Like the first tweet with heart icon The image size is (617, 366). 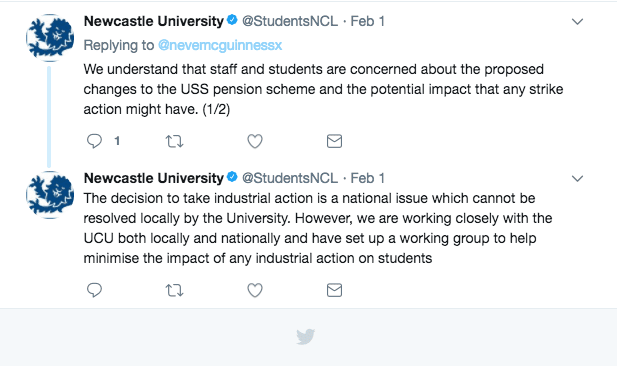click(x=255, y=141)
